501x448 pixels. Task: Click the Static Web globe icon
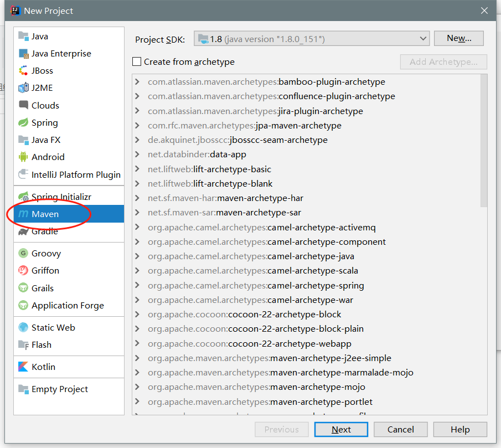point(23,328)
